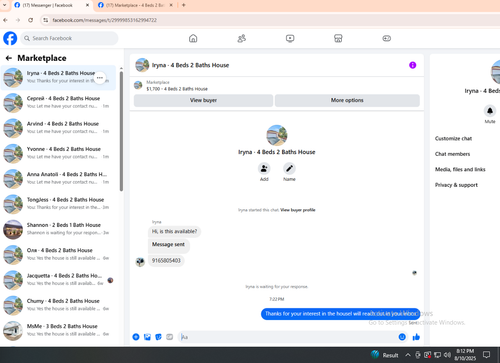Open Оля - 4 Beds 2 Baths House chat
The image size is (500, 363).
58,255
